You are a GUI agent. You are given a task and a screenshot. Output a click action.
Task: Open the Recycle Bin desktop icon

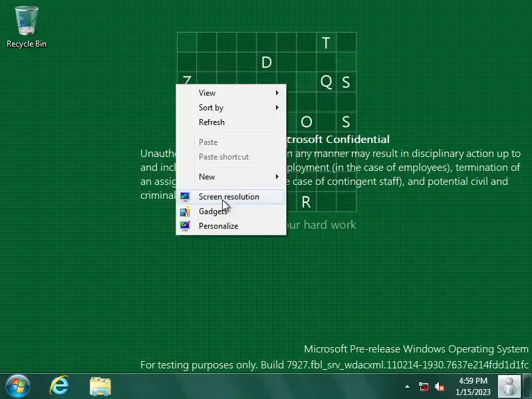pyautogui.click(x=27, y=27)
